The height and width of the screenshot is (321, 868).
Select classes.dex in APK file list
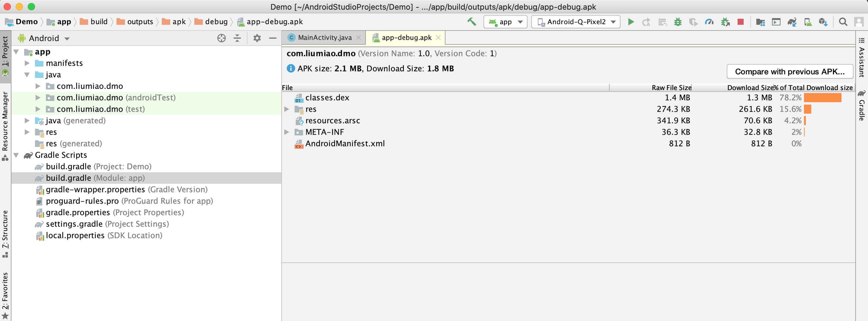click(x=327, y=98)
